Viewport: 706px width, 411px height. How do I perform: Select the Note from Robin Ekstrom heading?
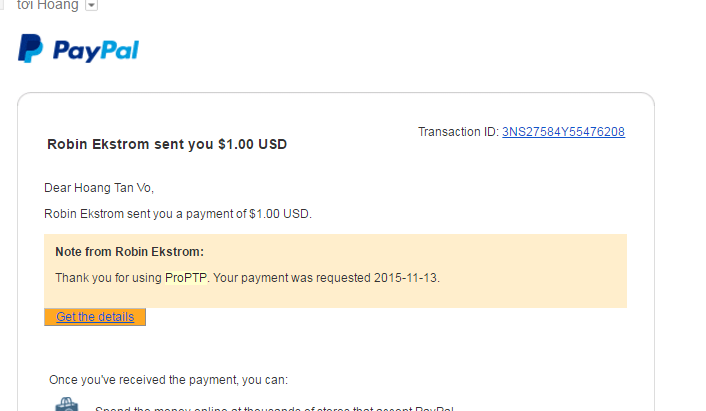click(x=129, y=252)
